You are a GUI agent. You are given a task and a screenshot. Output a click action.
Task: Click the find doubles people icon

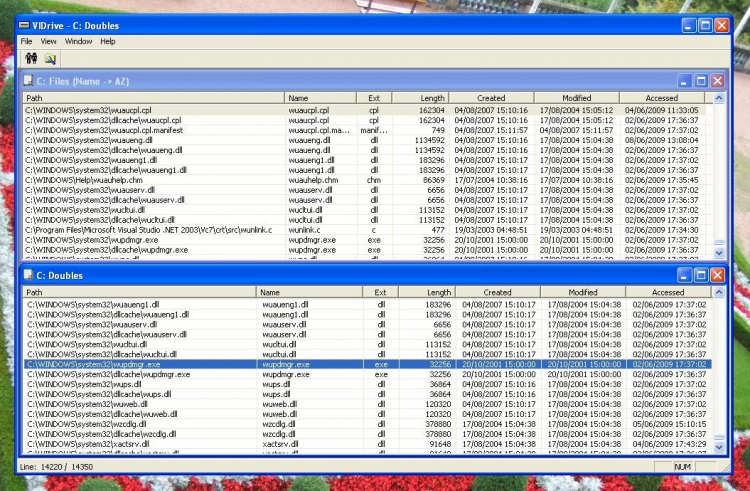[32, 58]
